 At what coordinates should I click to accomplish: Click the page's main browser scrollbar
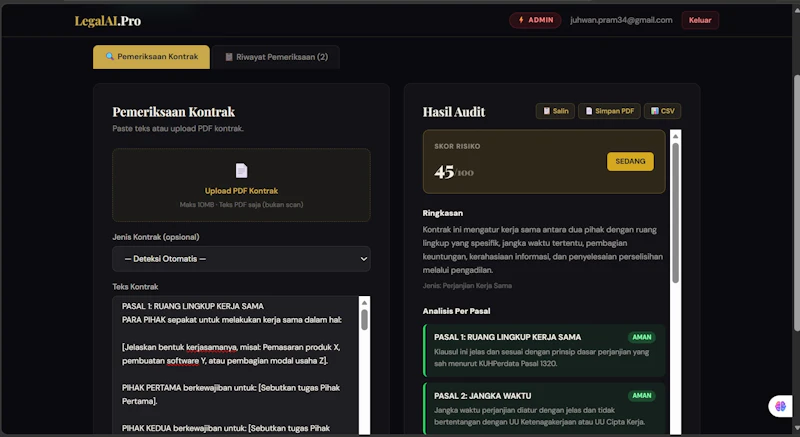click(x=796, y=204)
